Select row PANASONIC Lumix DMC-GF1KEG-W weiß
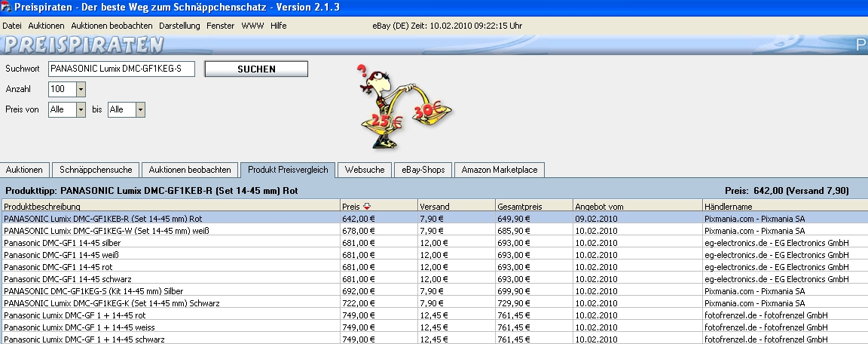This screenshot has height=344, width=868. [x=435, y=230]
